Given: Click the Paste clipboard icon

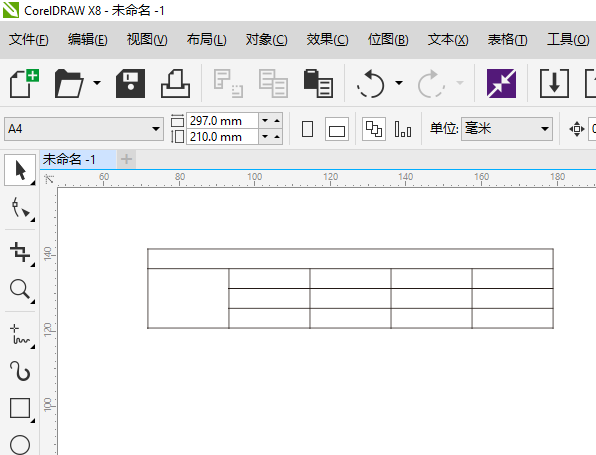Looking at the screenshot, I should (318, 83).
